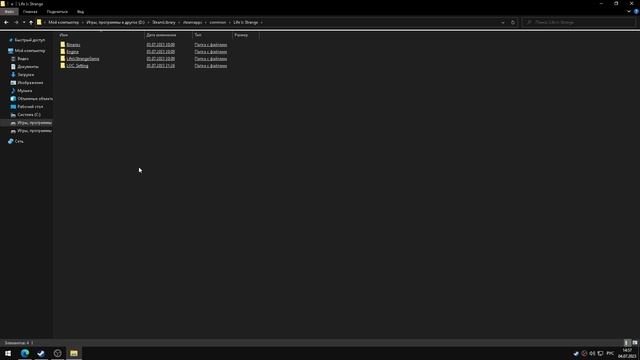The image size is (640, 360).
Task: Open the File Explorer taskbar button
Action: pyautogui.click(x=74, y=353)
